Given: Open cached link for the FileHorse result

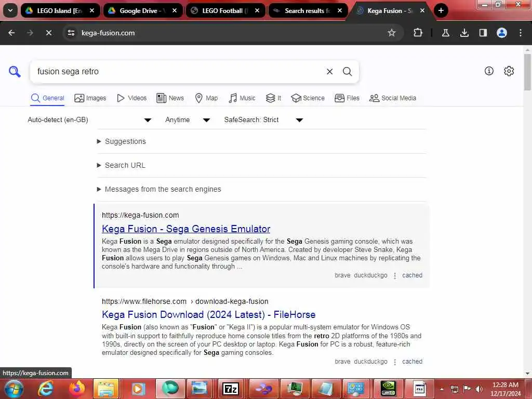Looking at the screenshot, I should [412, 362].
